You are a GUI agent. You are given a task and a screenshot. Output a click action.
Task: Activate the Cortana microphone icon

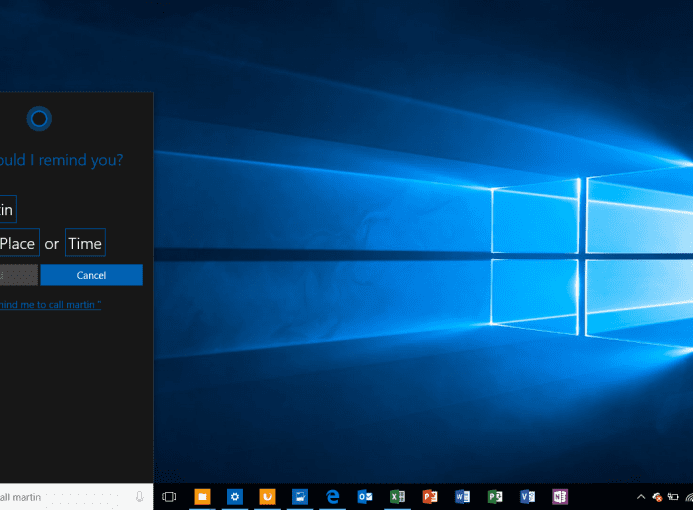[x=139, y=497]
